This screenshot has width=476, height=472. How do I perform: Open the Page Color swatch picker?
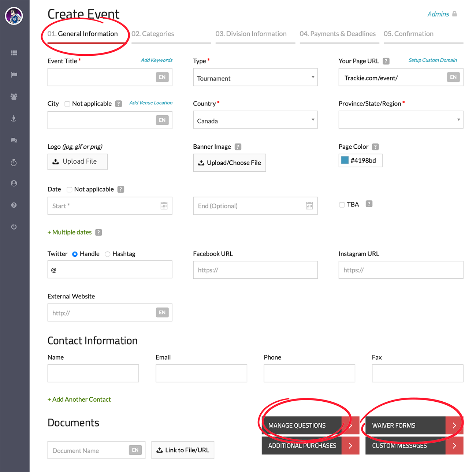[345, 160]
